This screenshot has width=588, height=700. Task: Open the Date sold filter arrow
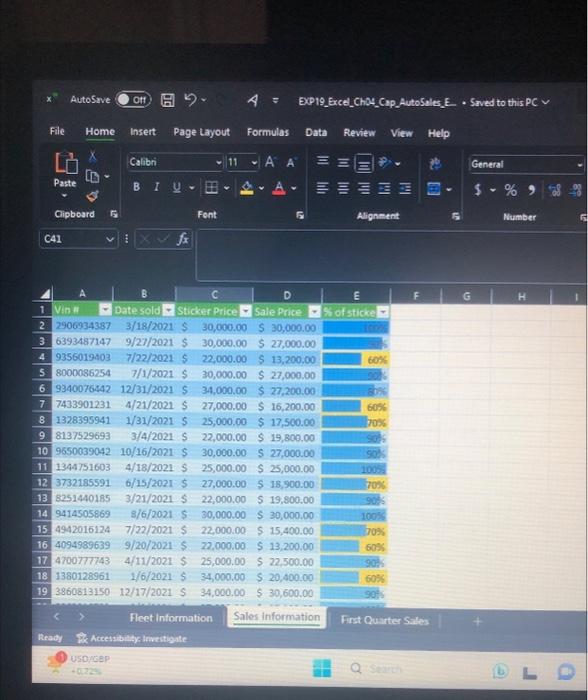point(168,310)
